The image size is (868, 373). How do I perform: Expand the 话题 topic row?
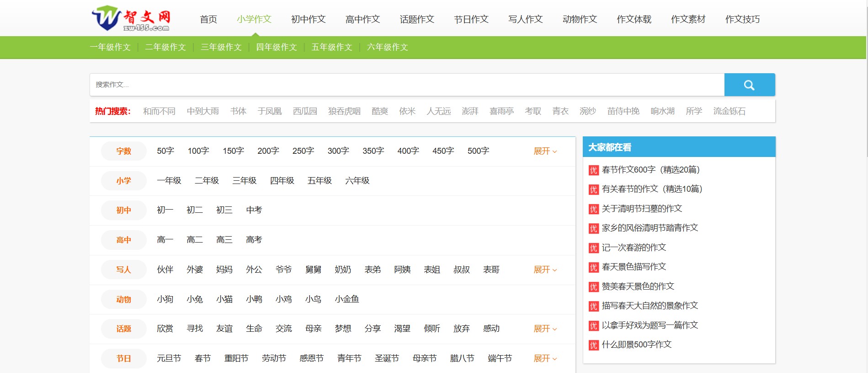[545, 329]
